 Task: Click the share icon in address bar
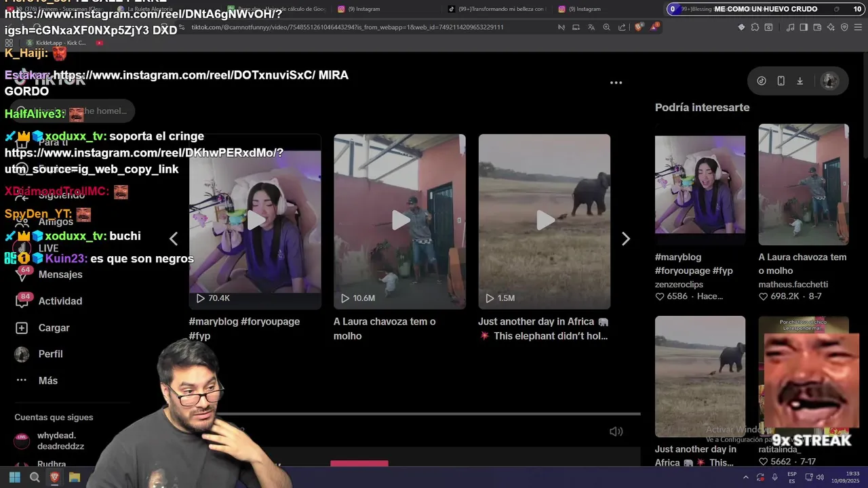pyautogui.click(x=622, y=27)
